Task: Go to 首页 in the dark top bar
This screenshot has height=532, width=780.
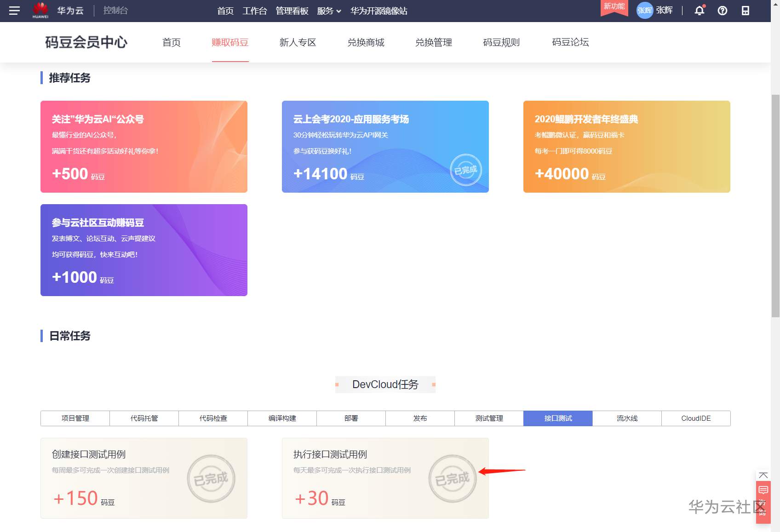Action: (225, 11)
